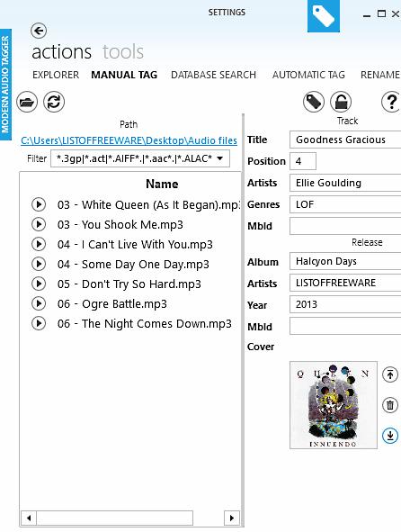Click the refresh file list icon
This screenshot has width=401, height=532.
click(x=54, y=102)
